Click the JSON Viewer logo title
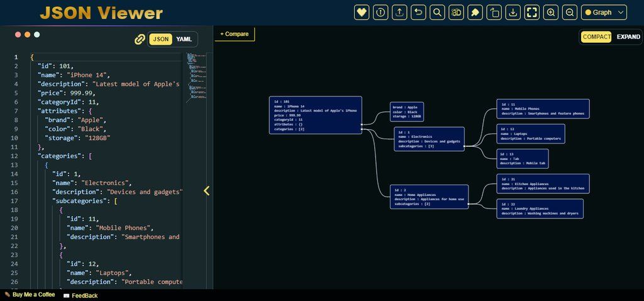Image resolution: width=644 pixels, height=301 pixels. click(x=101, y=13)
